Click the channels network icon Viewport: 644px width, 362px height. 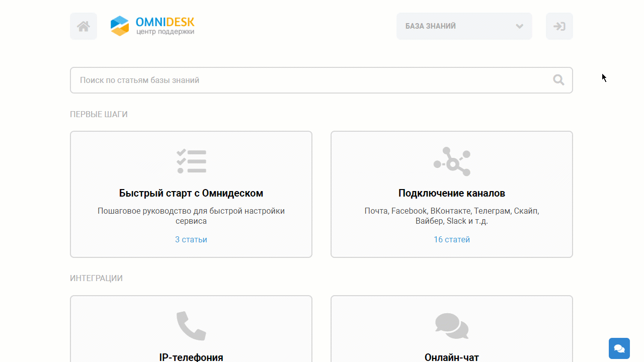(452, 161)
